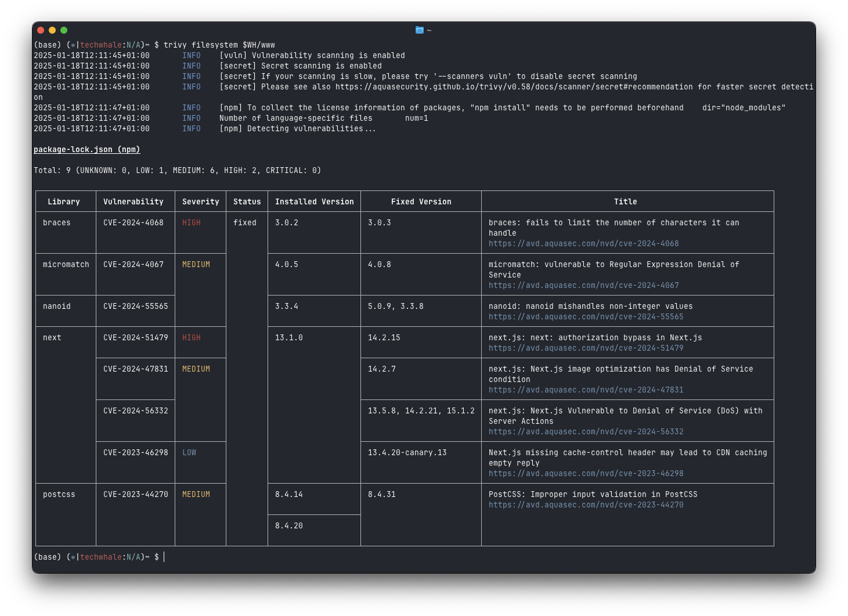The width and height of the screenshot is (848, 616).
Task: Click fixed version 4.0.8
Action: point(380,265)
